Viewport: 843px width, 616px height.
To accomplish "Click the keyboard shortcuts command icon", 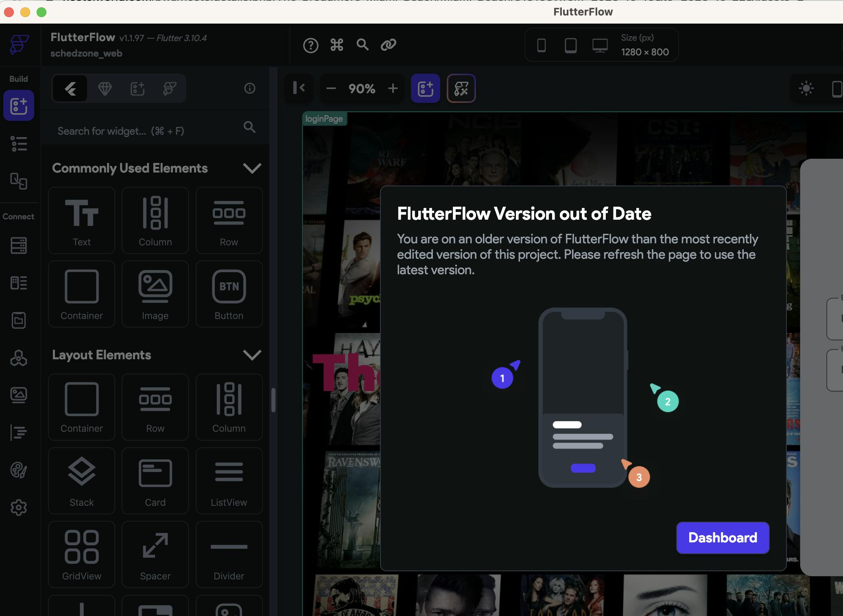I will click(x=337, y=45).
